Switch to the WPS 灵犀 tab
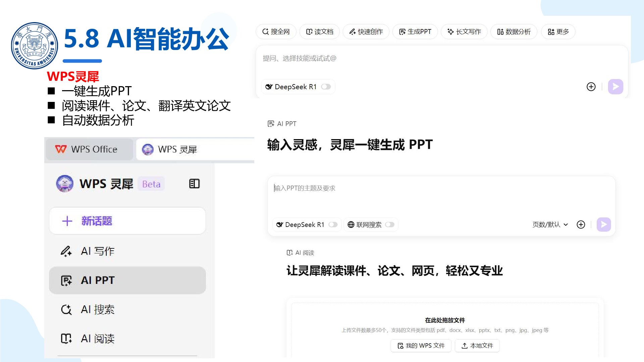 point(177,149)
